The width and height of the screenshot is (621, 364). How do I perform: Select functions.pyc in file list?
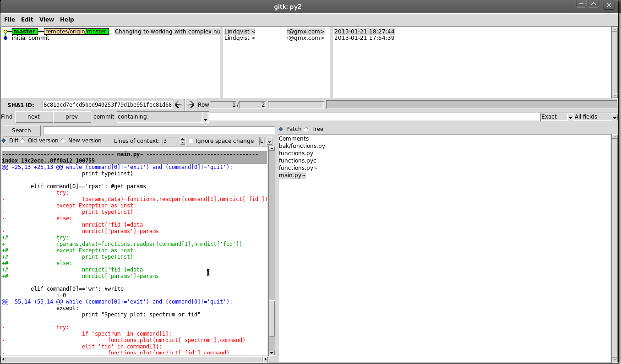[297, 161]
